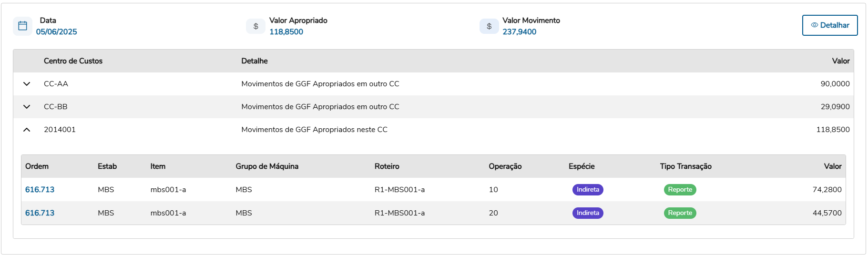Viewport: 868px width, 256px height.
Task: Click the calendar icon beside Data
Action: pos(22,26)
